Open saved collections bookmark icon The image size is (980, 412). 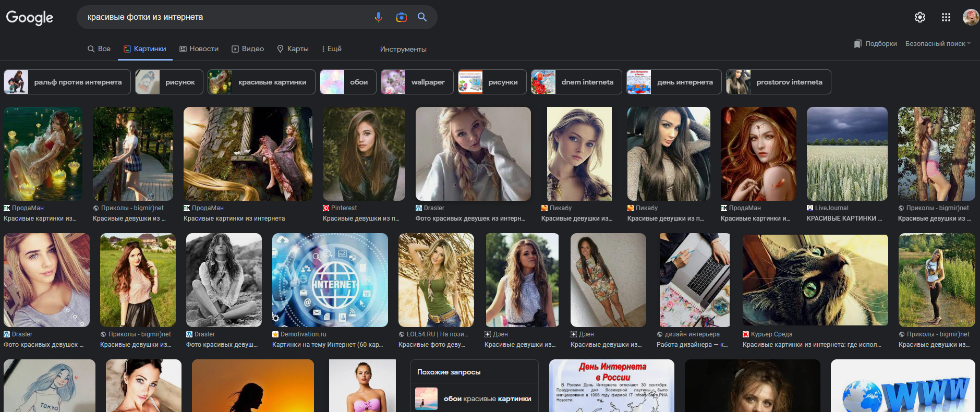click(x=857, y=44)
